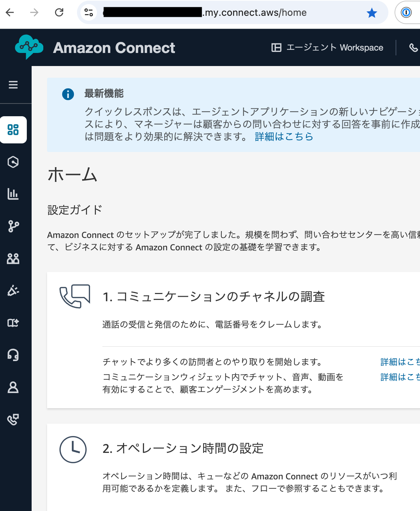Open the site information icon in the address bar
Viewport: 420px width, 511px height.
(89, 13)
